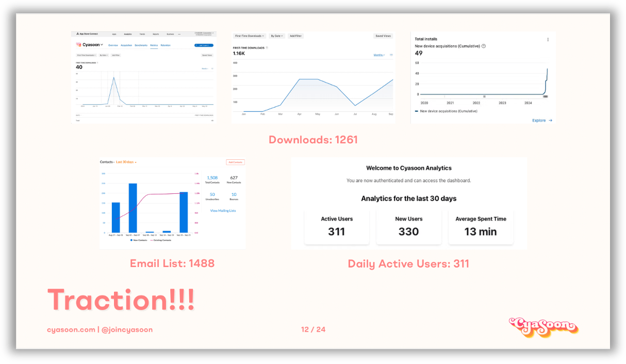
Task: Open the Trends menu in App Store Connect
Action: click(142, 34)
